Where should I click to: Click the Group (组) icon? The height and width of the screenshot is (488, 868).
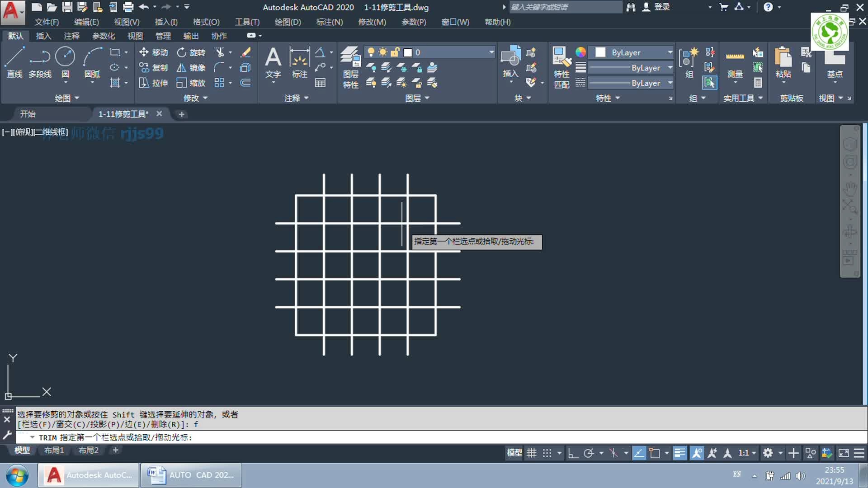pyautogui.click(x=689, y=62)
